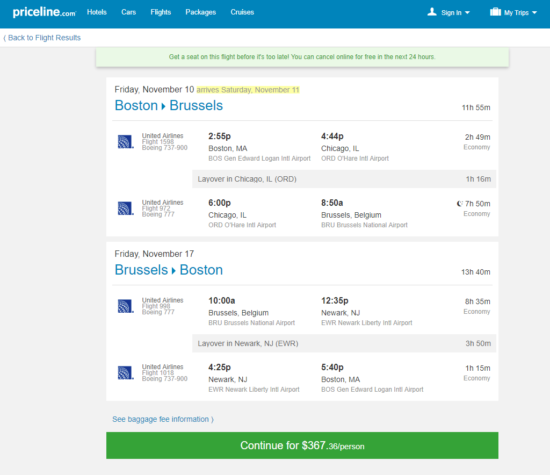This screenshot has width=550, height=475.
Task: Continue for $367.36 per person
Action: click(302, 446)
